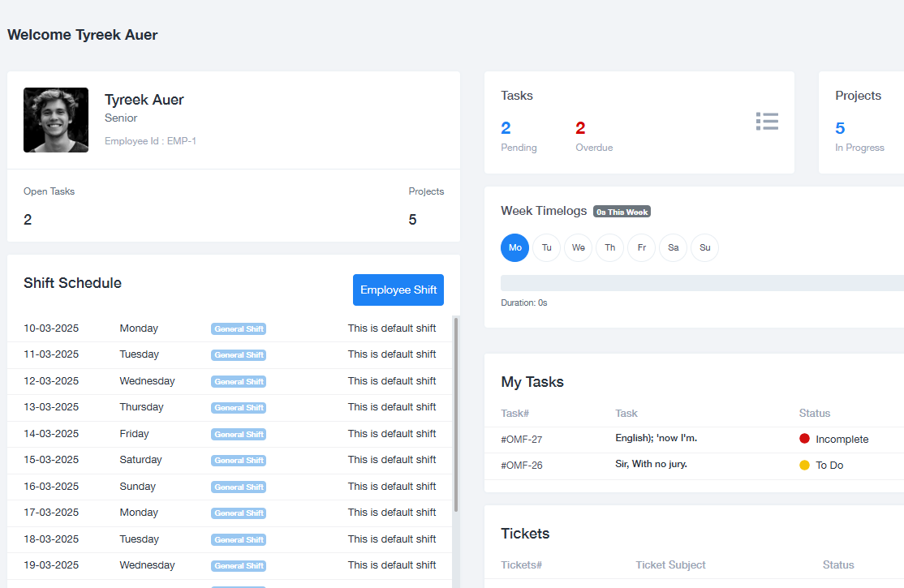
Task: Click General Shift badge for 10-03-2025
Action: (239, 328)
